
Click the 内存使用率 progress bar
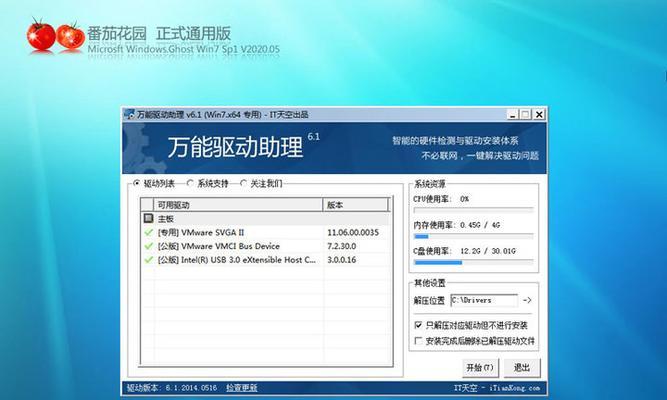pos(473,236)
